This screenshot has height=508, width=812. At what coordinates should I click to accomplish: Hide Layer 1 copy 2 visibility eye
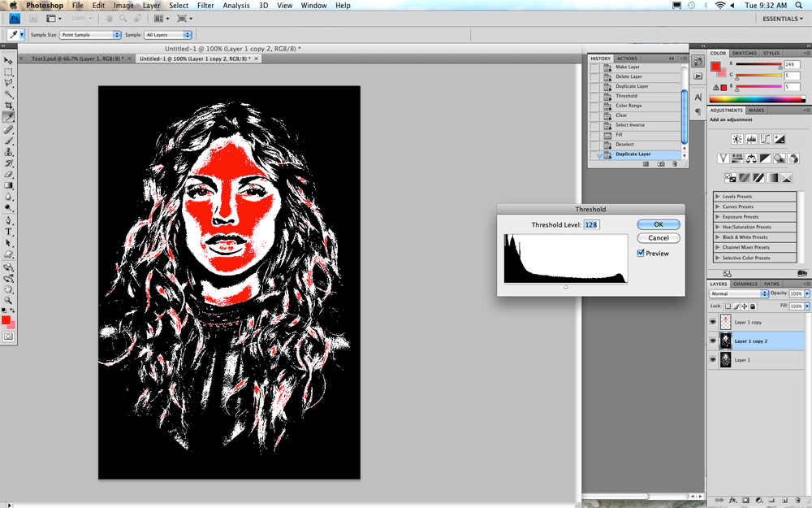[713, 341]
